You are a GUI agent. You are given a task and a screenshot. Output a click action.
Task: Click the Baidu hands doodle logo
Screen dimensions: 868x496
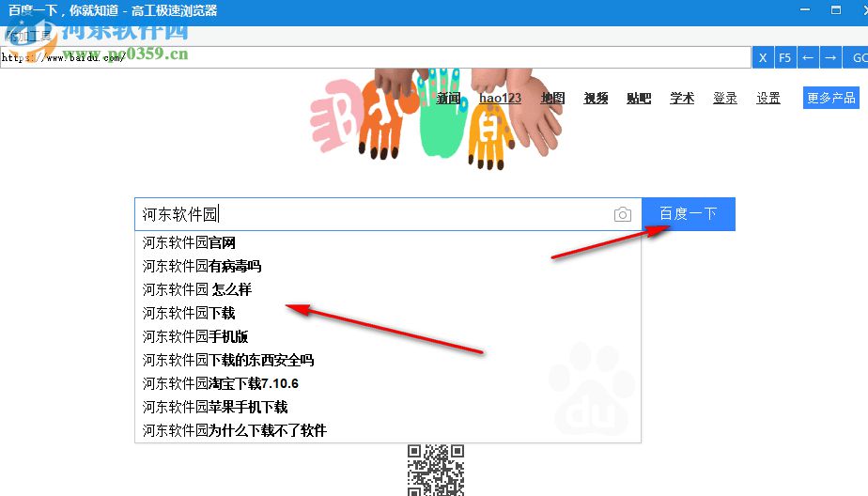tap(436, 118)
